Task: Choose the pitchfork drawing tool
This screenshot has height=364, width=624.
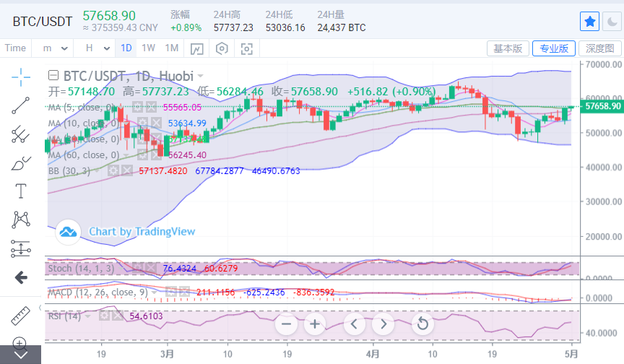Action: point(20,134)
